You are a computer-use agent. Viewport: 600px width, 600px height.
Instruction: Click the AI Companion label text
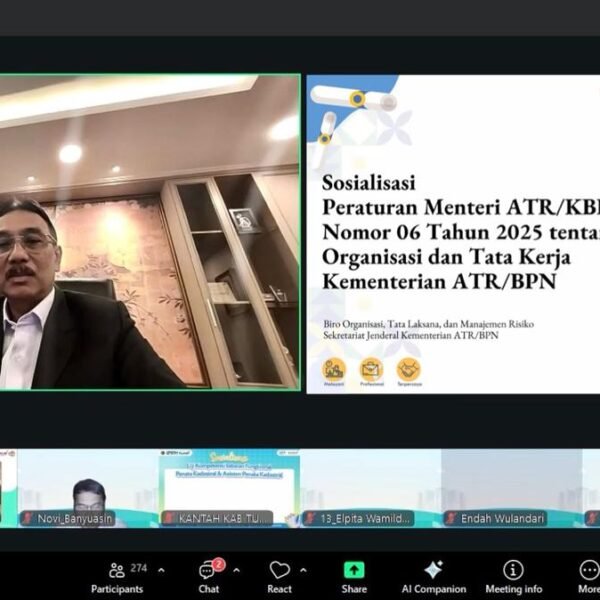tap(434, 589)
